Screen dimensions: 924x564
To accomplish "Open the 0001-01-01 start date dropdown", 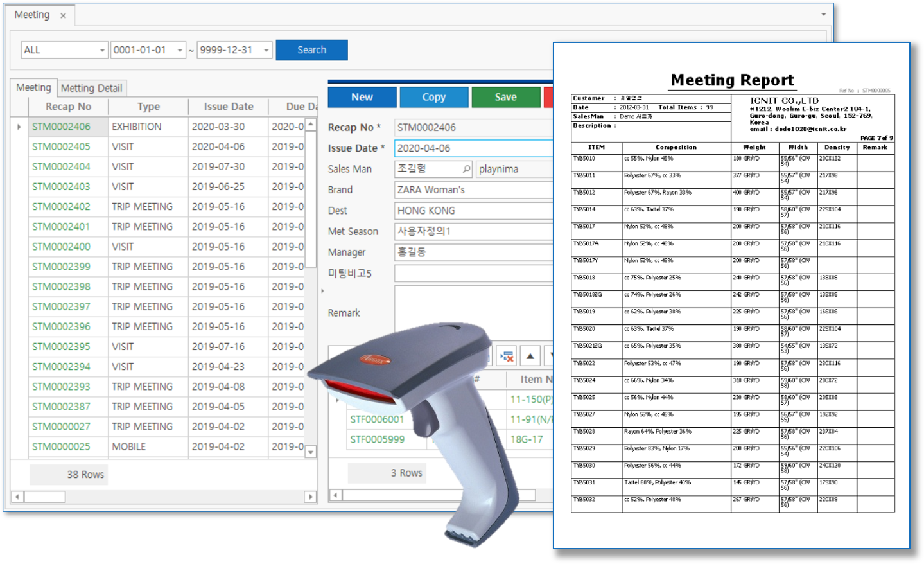I will pos(180,50).
